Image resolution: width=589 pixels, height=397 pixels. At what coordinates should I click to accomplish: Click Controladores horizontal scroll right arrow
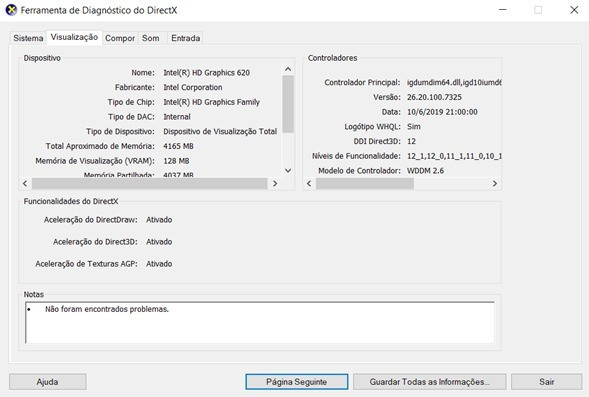(x=495, y=184)
